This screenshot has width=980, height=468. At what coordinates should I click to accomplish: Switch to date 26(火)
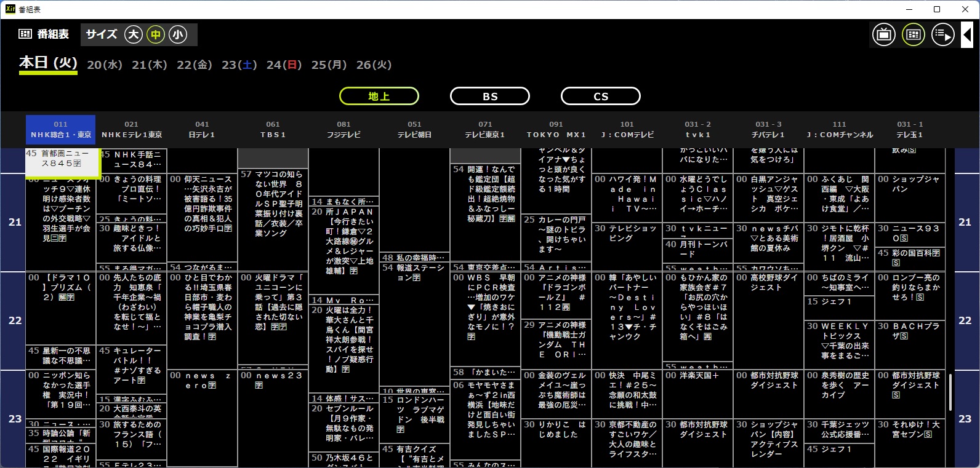pos(374,65)
